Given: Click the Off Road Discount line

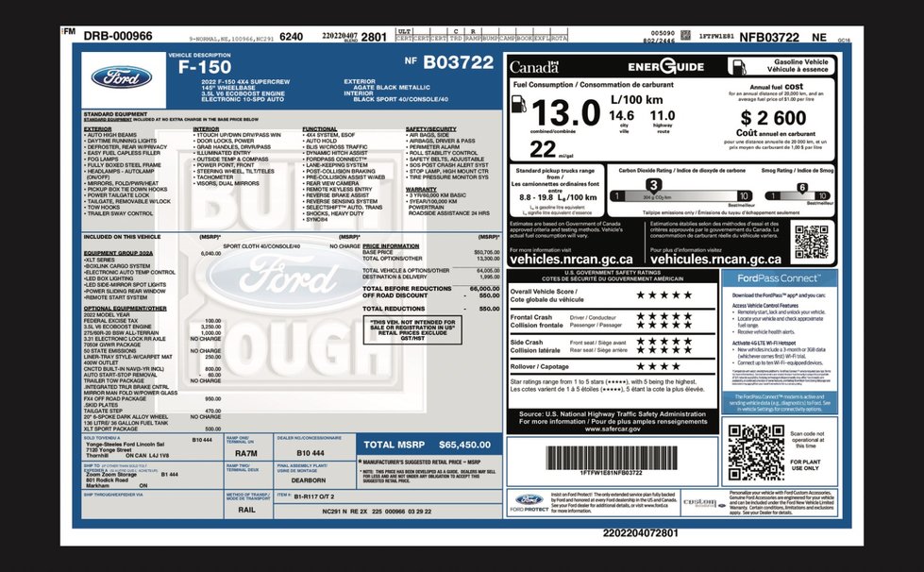Looking at the screenshot, I should [x=430, y=295].
